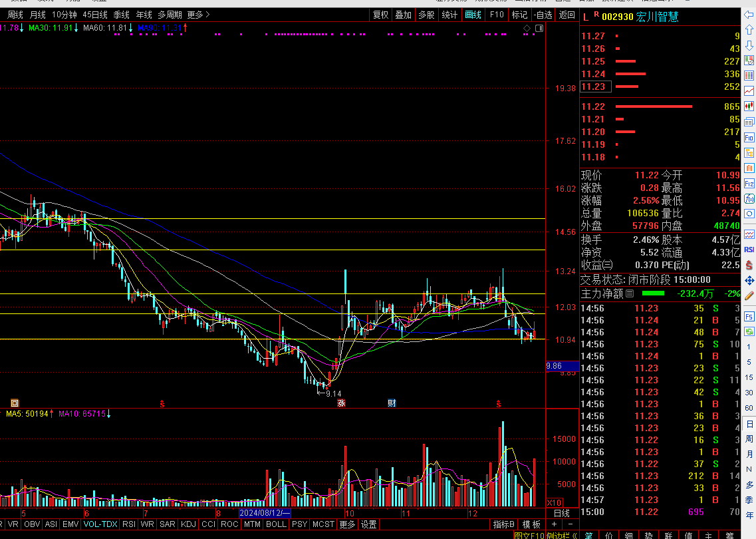Click the plus zoom-in button below 日线
This screenshot has height=539, width=756.
tap(554, 524)
